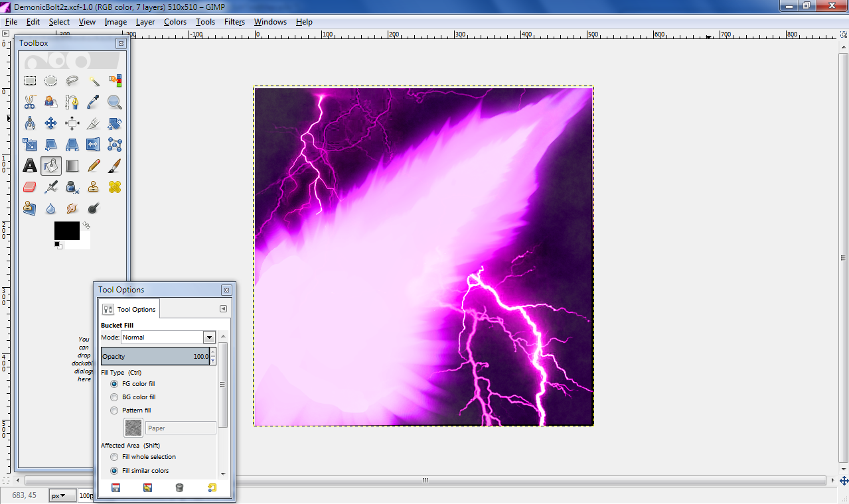This screenshot has height=504, width=849.
Task: Select the Fuzzy Select magic wand tool
Action: 94,81
